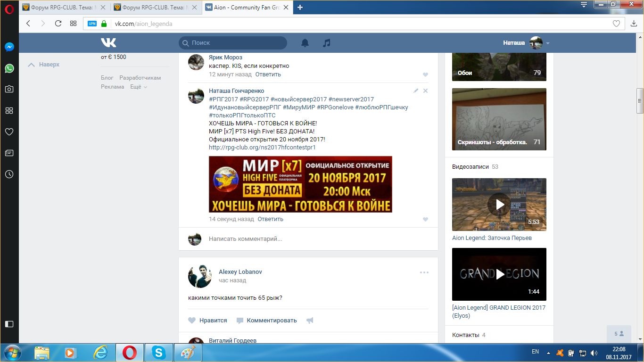
Task: Like Ярик Мороз's comment heart
Action: pyautogui.click(x=425, y=75)
